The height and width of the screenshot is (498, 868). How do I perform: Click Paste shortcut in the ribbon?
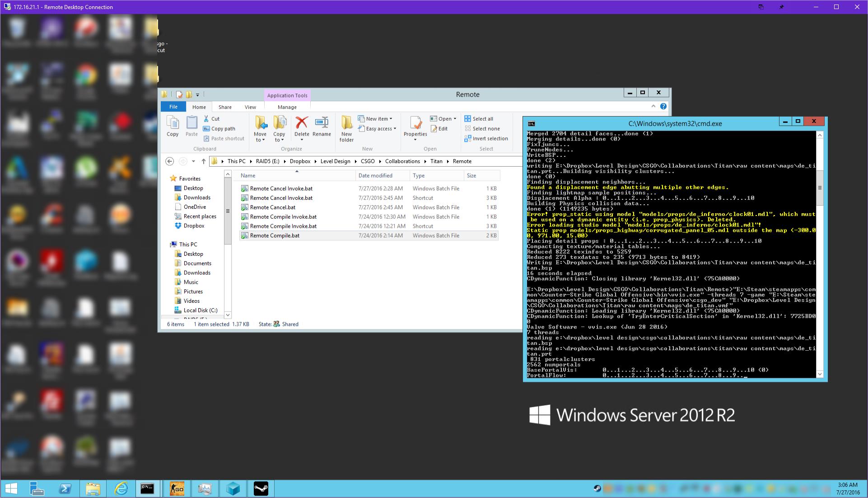tap(224, 139)
